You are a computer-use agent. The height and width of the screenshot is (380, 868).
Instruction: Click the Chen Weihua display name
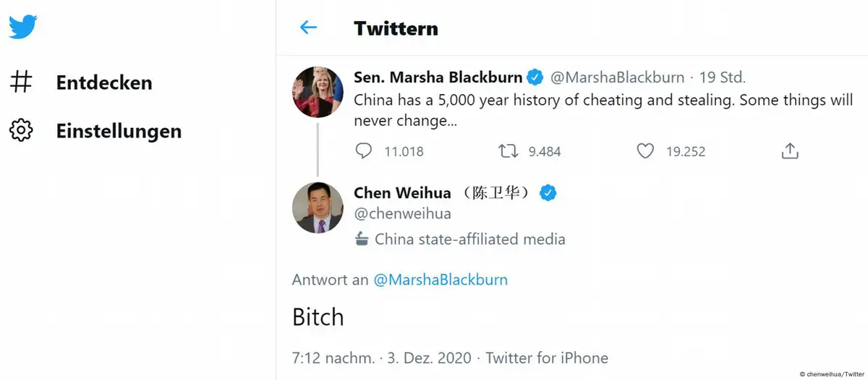click(402, 193)
